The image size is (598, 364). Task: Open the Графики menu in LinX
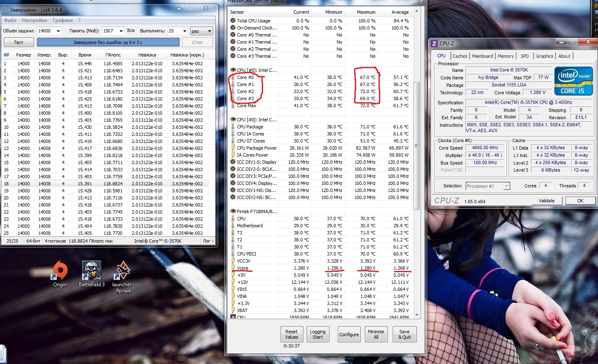(63, 20)
